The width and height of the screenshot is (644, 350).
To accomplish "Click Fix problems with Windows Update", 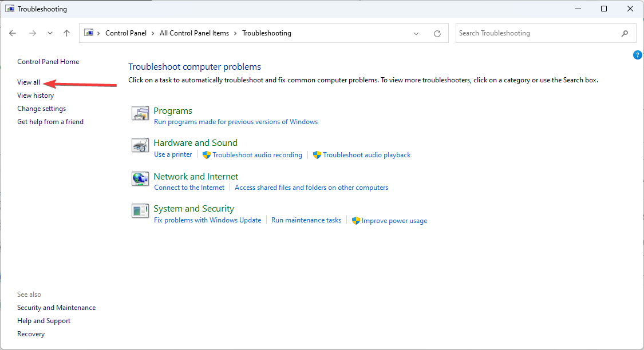I will tap(207, 220).
